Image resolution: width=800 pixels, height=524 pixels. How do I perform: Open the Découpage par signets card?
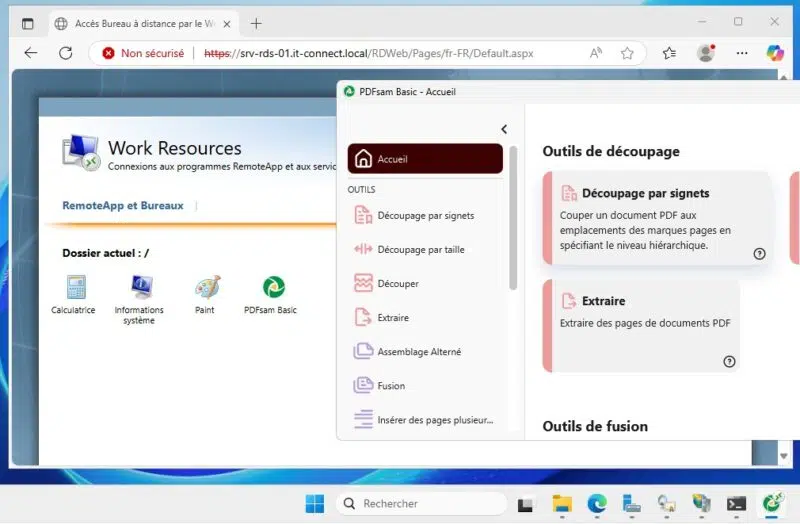tap(656, 218)
